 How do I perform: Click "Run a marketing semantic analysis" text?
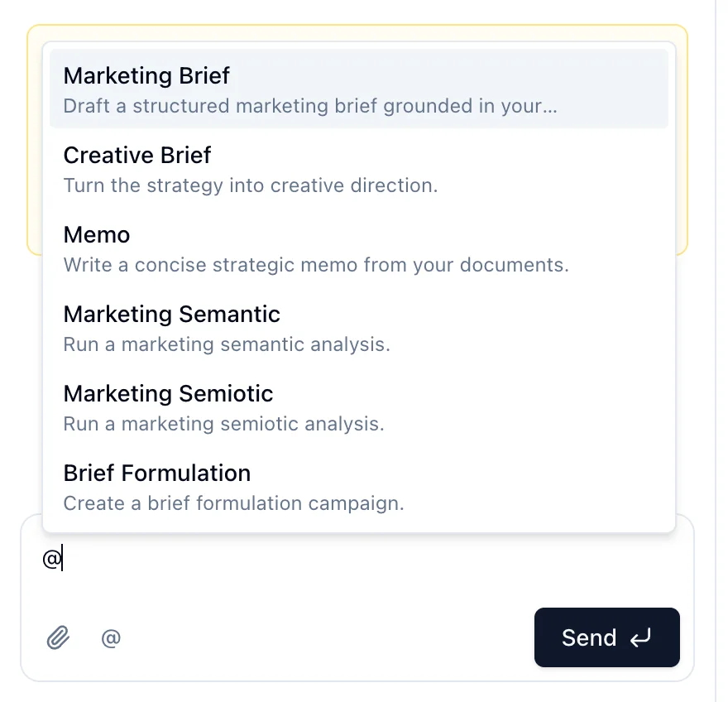tap(227, 344)
